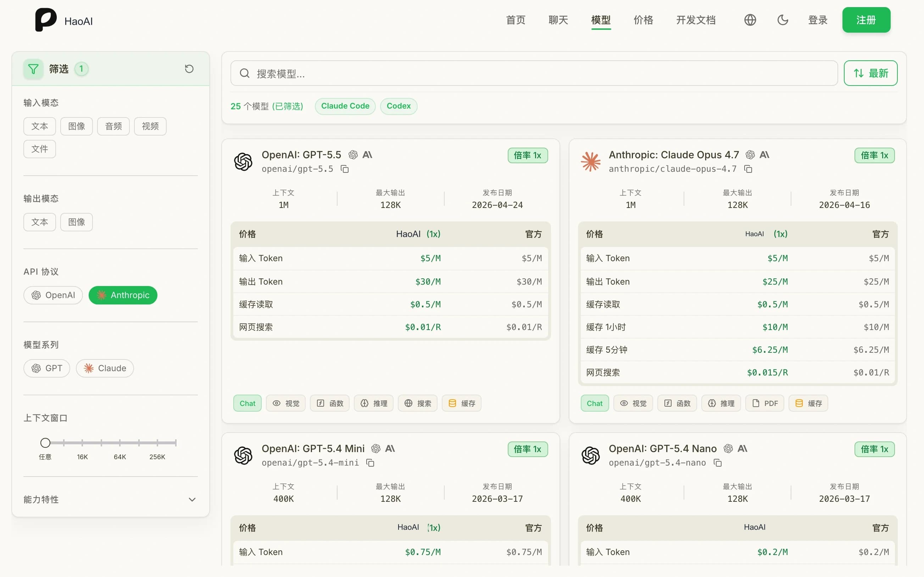Click the OpenAI: GPT-5.4 Mini title
Image resolution: width=924 pixels, height=577 pixels.
[x=313, y=449]
